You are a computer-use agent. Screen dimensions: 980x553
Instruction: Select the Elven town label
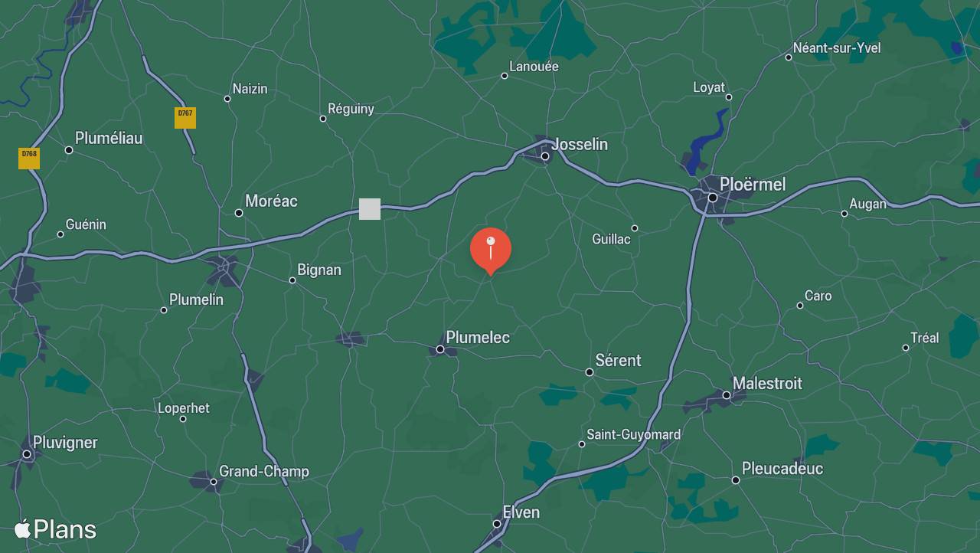(x=521, y=512)
